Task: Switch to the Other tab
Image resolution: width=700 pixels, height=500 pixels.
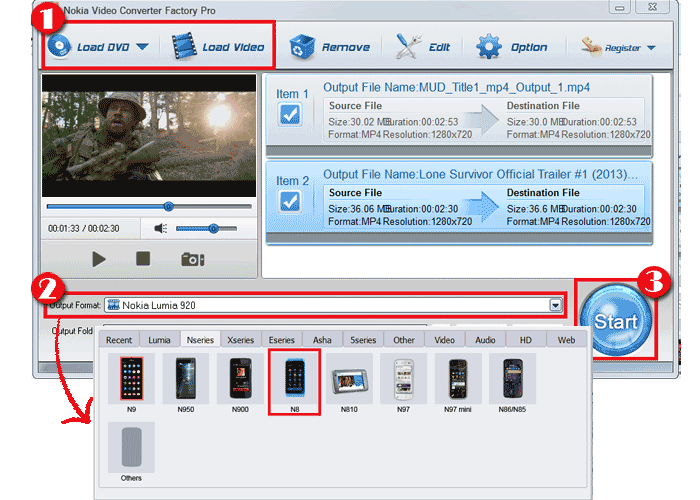Action: click(404, 340)
